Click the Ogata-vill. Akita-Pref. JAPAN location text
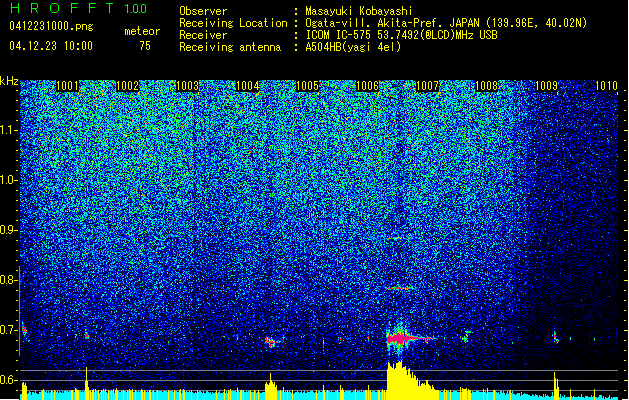629x400 pixels. point(446,23)
